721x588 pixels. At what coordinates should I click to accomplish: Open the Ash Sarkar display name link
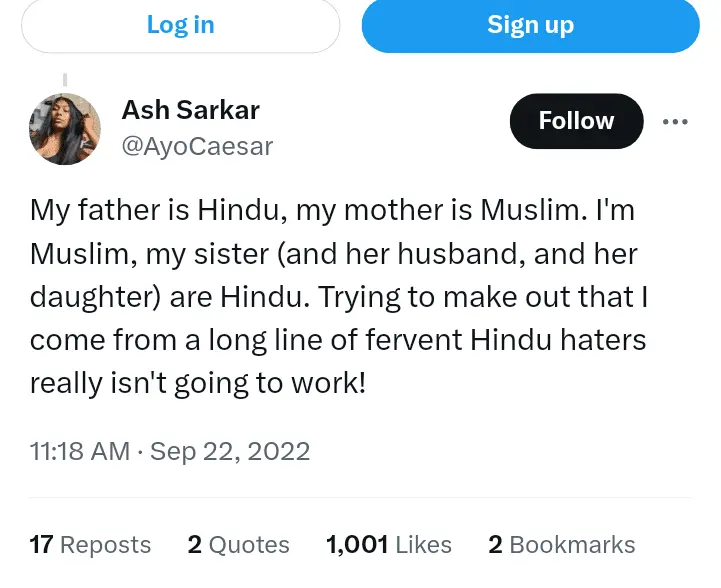tap(188, 109)
